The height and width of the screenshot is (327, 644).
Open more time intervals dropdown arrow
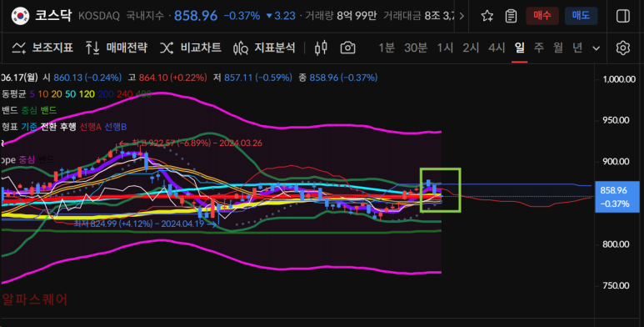coord(596,48)
